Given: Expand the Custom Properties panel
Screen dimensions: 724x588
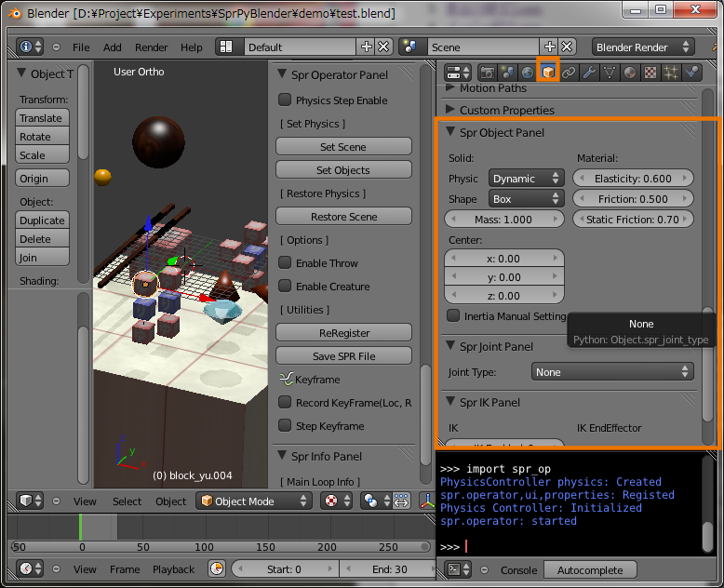Looking at the screenshot, I should coord(507,110).
